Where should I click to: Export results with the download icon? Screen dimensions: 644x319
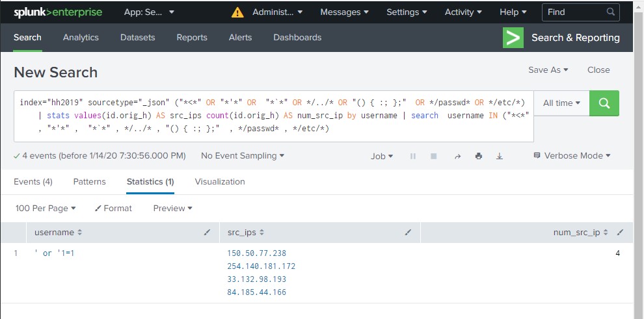tap(500, 156)
